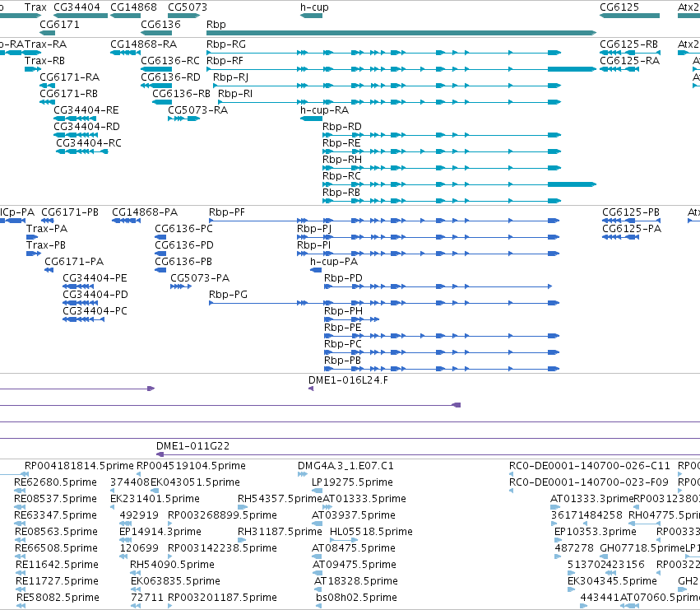Select protein Trax-PA
This screenshot has height=610, width=700.
pyautogui.click(x=47, y=229)
